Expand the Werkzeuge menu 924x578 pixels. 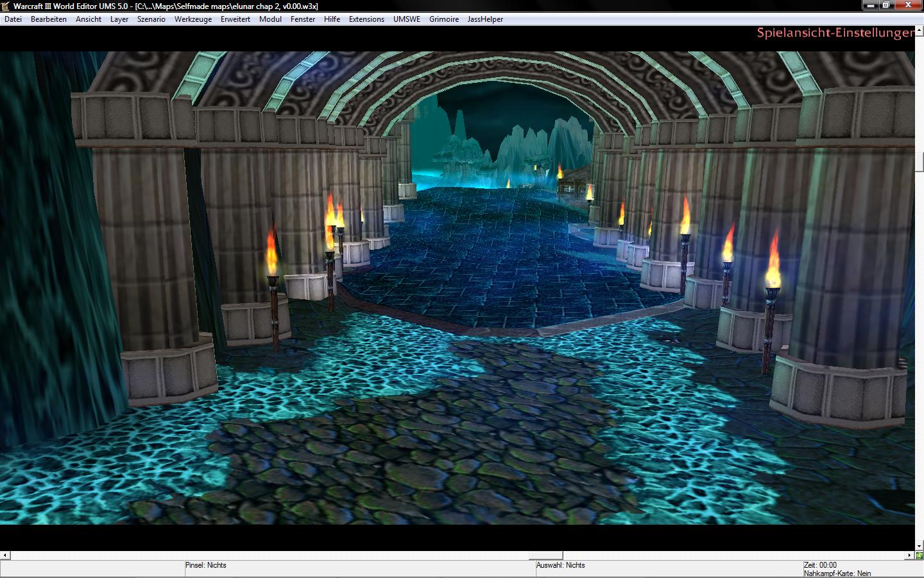pos(193,19)
